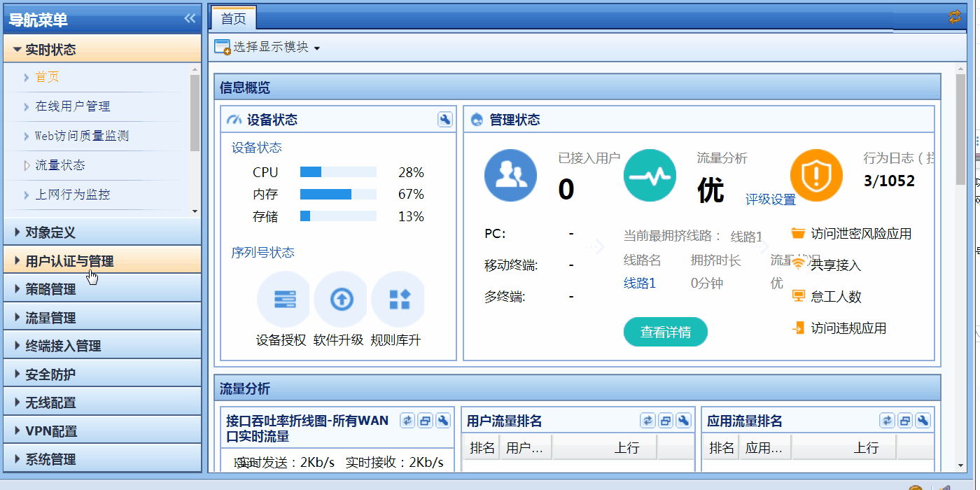This screenshot has width=980, height=490.
Task: Refresh the 接口吞吐率折线图 panel
Action: coord(408,421)
